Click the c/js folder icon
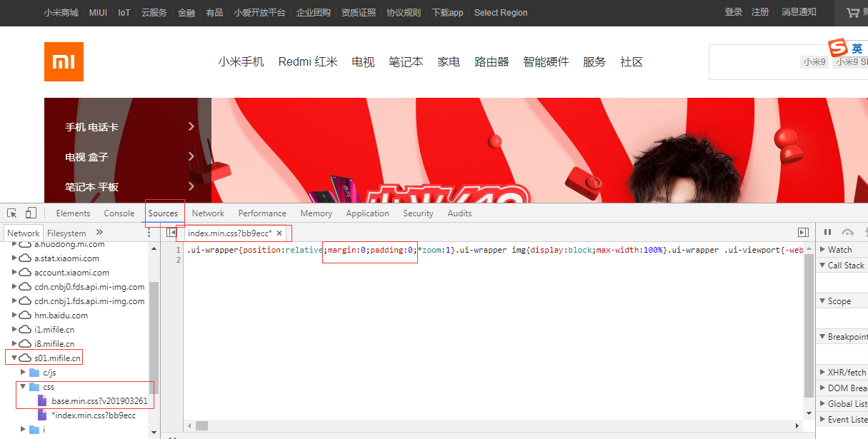 click(x=34, y=373)
